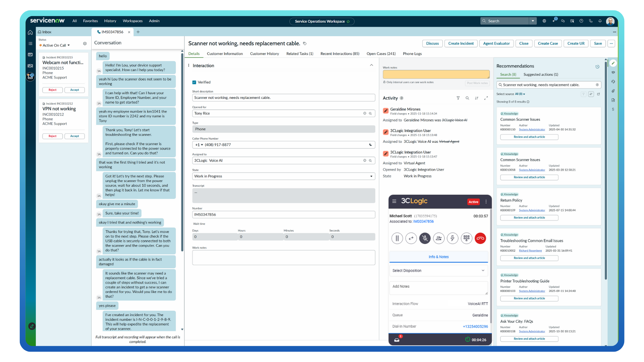Open the Workspaces menu
The image size is (644, 362).
[132, 21]
